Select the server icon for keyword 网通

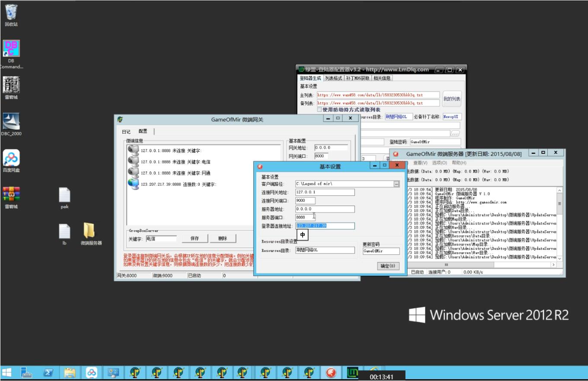(133, 172)
